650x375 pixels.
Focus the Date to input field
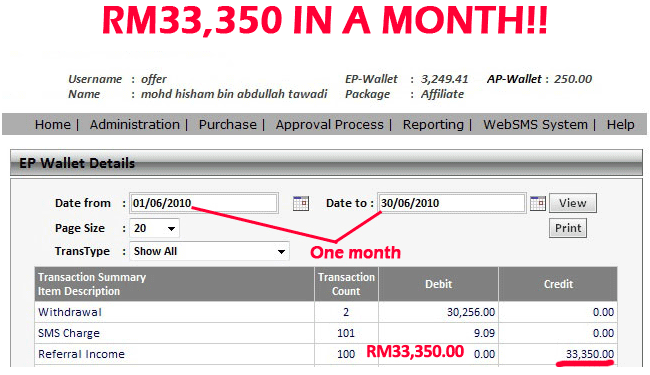point(451,203)
